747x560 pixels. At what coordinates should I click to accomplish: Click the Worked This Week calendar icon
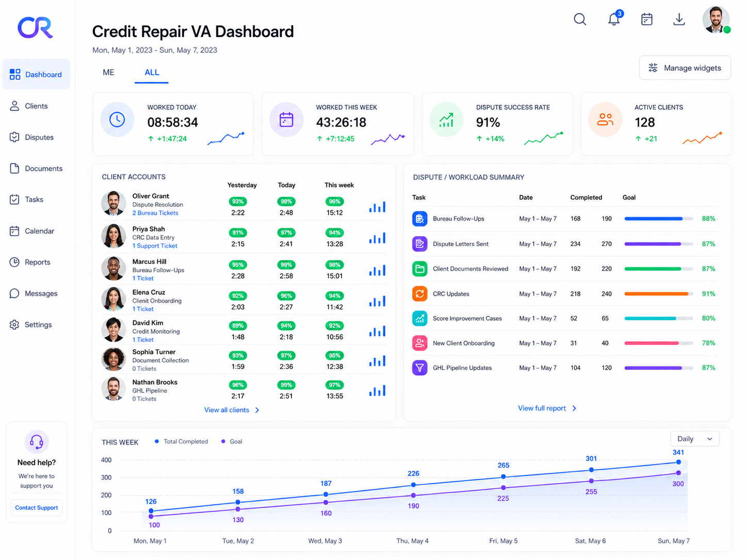pyautogui.click(x=286, y=120)
